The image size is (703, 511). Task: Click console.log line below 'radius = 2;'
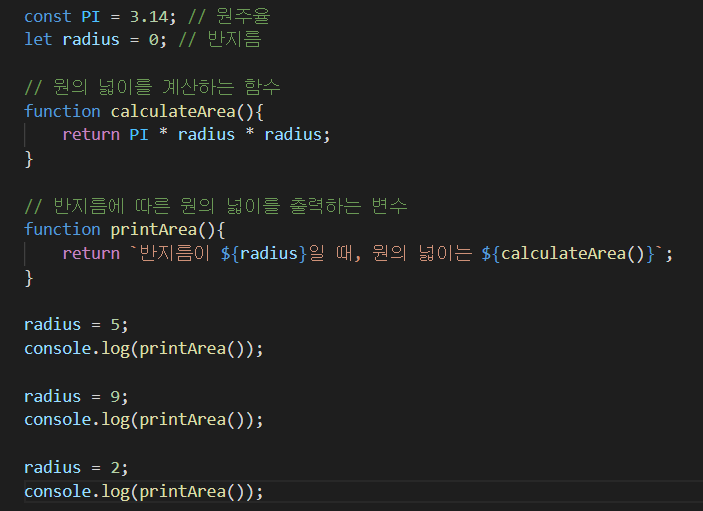tap(144, 491)
